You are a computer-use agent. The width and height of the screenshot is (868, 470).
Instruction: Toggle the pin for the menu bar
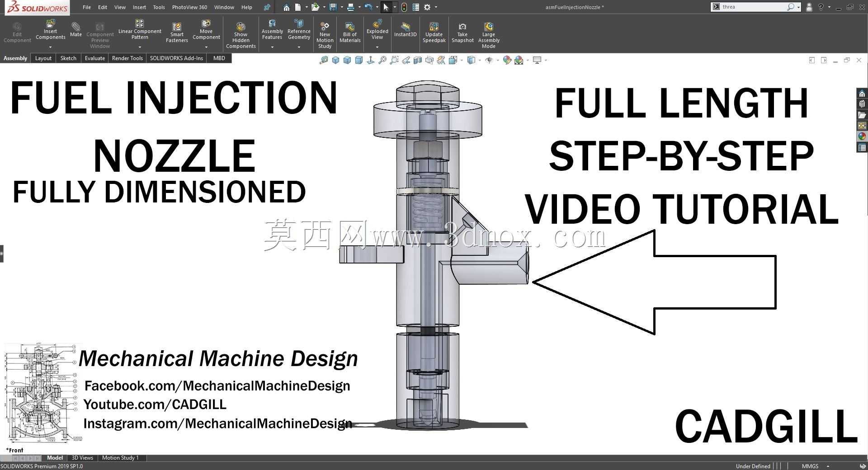click(267, 7)
